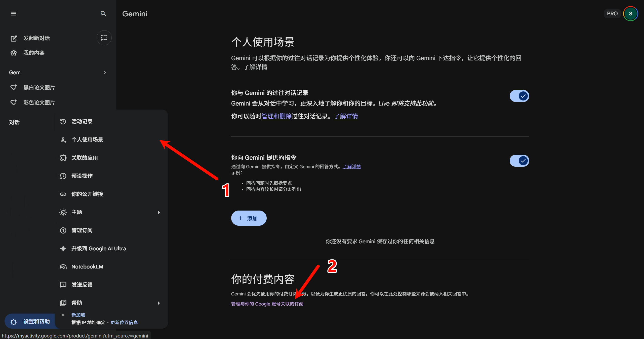Click the help book icon
The width and height of the screenshot is (644, 339).
coord(63,303)
